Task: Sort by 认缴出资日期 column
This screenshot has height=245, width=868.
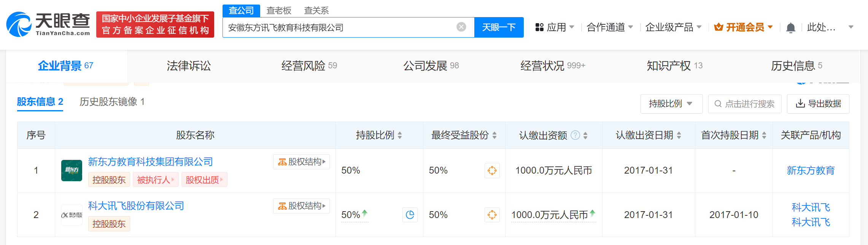Action: point(679,135)
